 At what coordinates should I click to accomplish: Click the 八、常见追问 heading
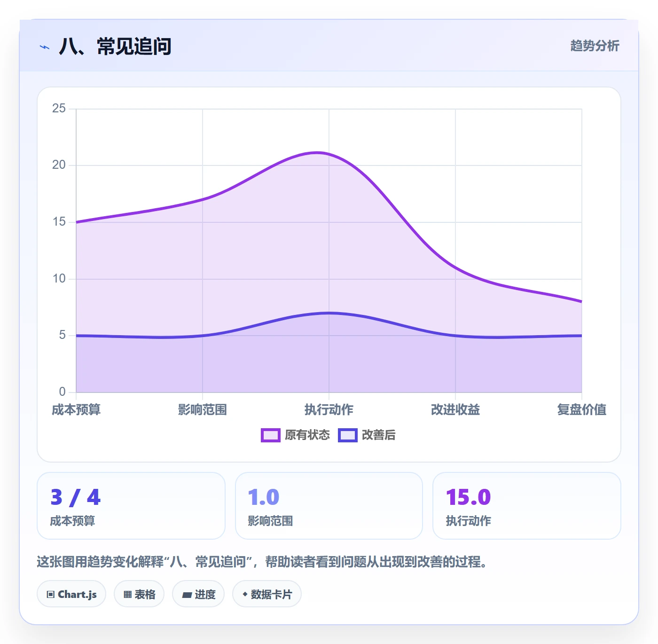point(115,47)
